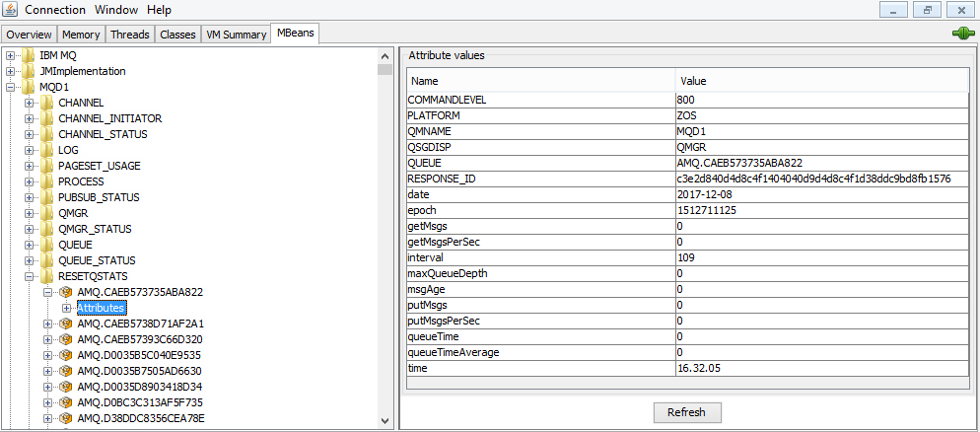Screen dimensions: 980x432
Task: Expand the Attributes node
Action: point(67,308)
